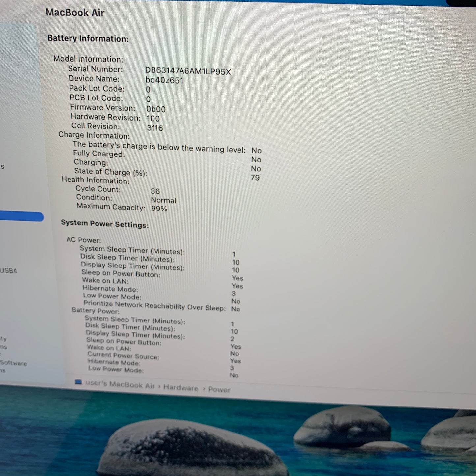Click the "Fully Charged:" label
Screen dimensions: 476x476
[99, 154]
